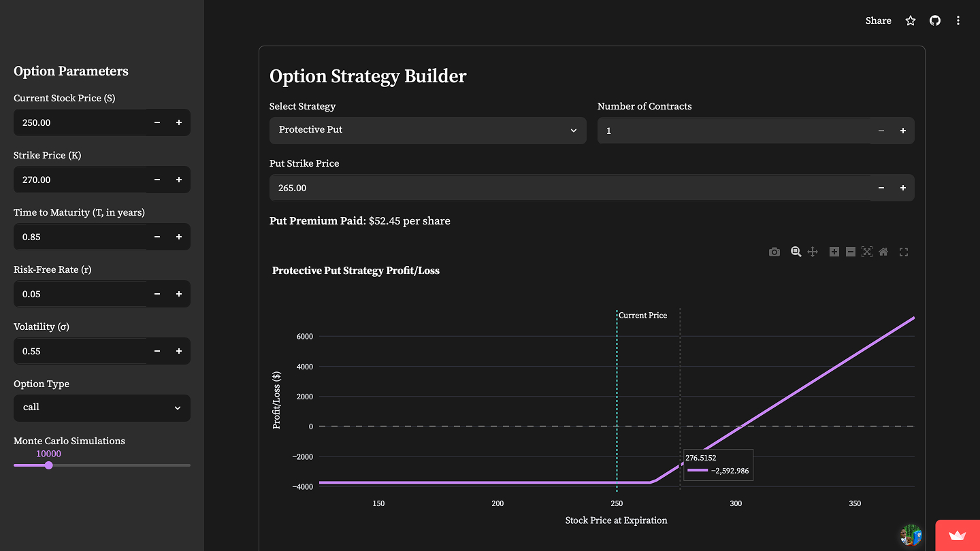This screenshot has width=980, height=551.
Task: Click the 'Option Strategy Builder' heading
Action: (x=368, y=76)
